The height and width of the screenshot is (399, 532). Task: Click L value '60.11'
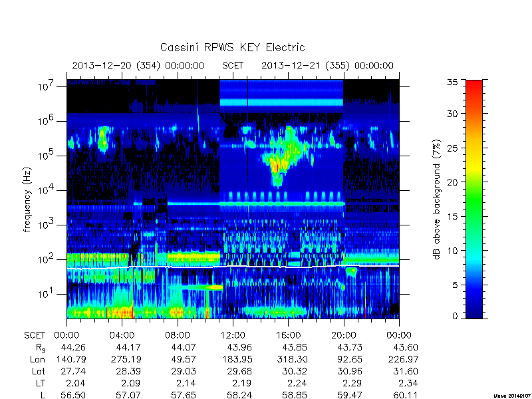pyautogui.click(x=406, y=395)
